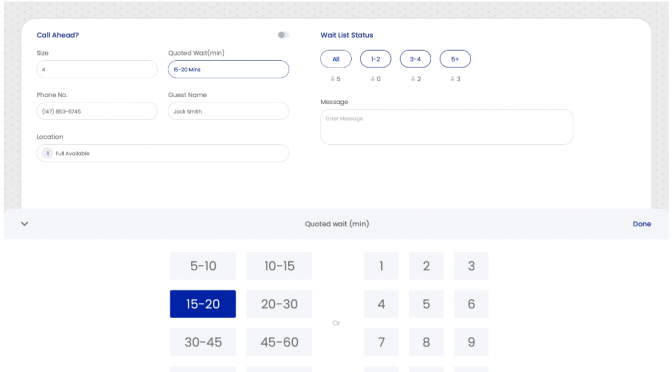This screenshot has height=372, width=672.
Task: Click the Phone No. input field
Action: tap(97, 111)
